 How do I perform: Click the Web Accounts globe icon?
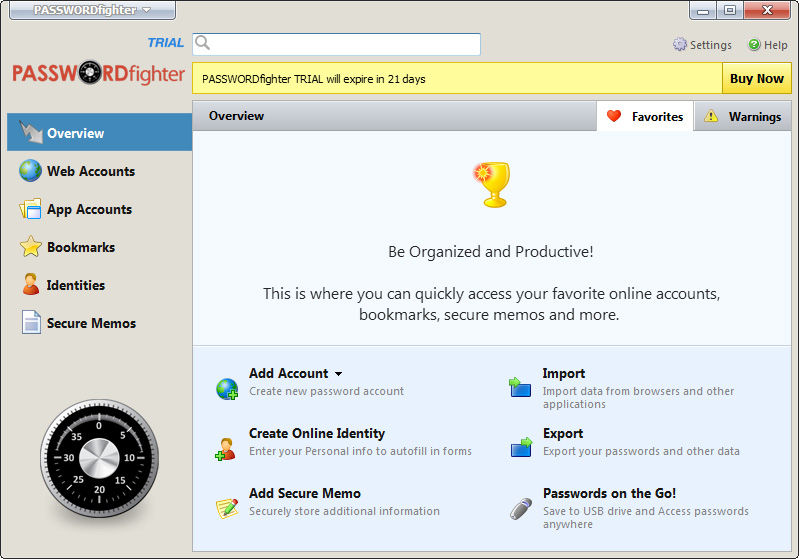(30, 171)
